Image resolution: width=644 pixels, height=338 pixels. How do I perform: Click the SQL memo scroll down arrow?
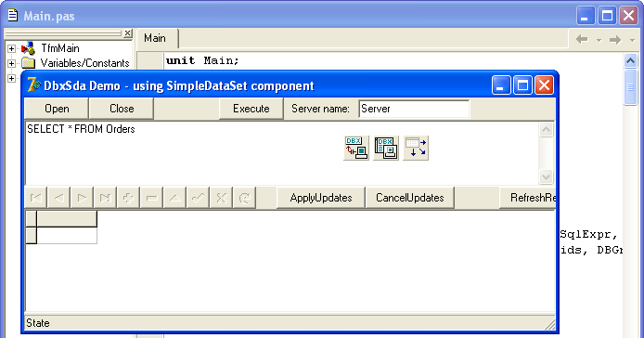546,176
